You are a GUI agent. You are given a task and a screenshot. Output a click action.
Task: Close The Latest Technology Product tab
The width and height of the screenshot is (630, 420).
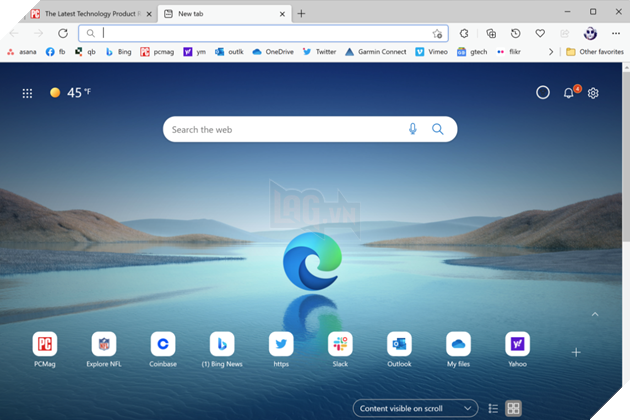[x=149, y=14]
